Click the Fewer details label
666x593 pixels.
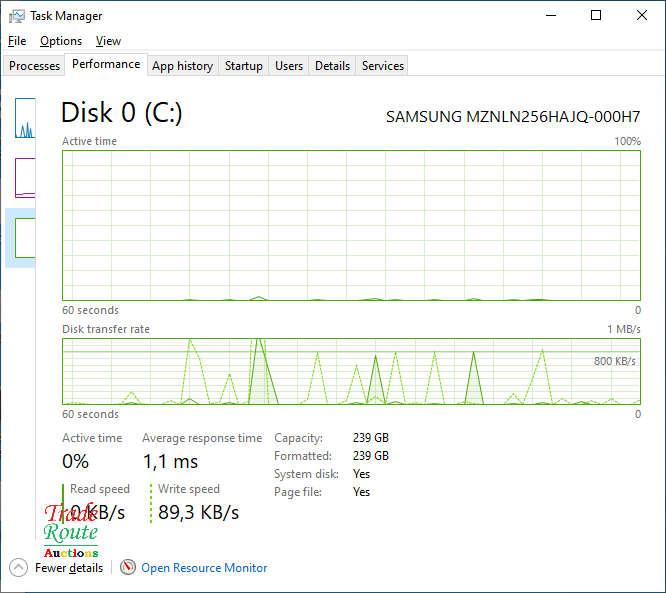[x=69, y=568]
